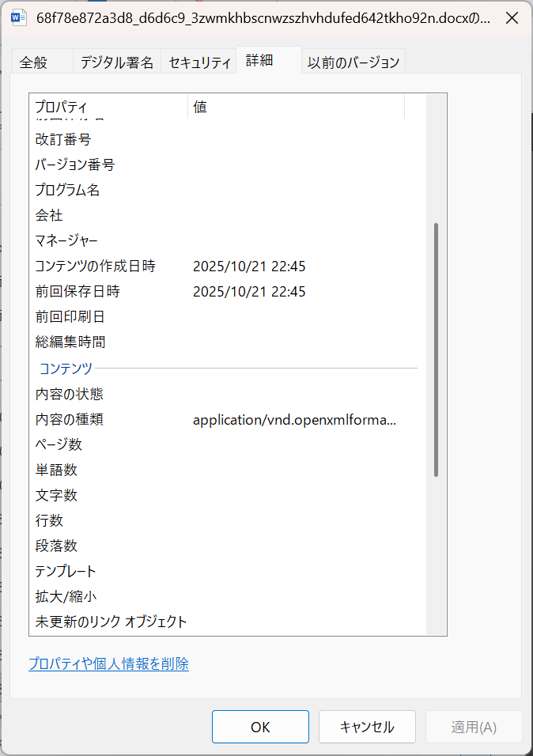Viewport: 533px width, 756px height.
Task: Open the 以前のバージョン tab
Action: point(354,62)
